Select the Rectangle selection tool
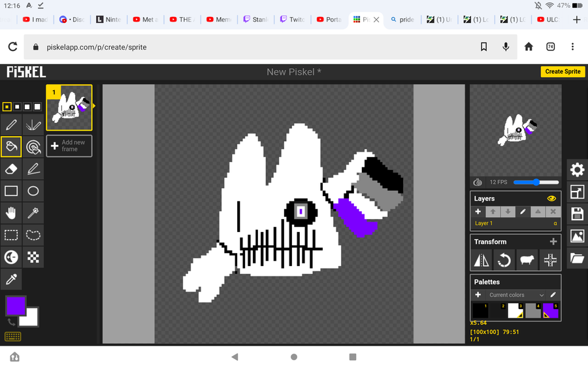The image size is (588, 368). pyautogui.click(x=11, y=235)
